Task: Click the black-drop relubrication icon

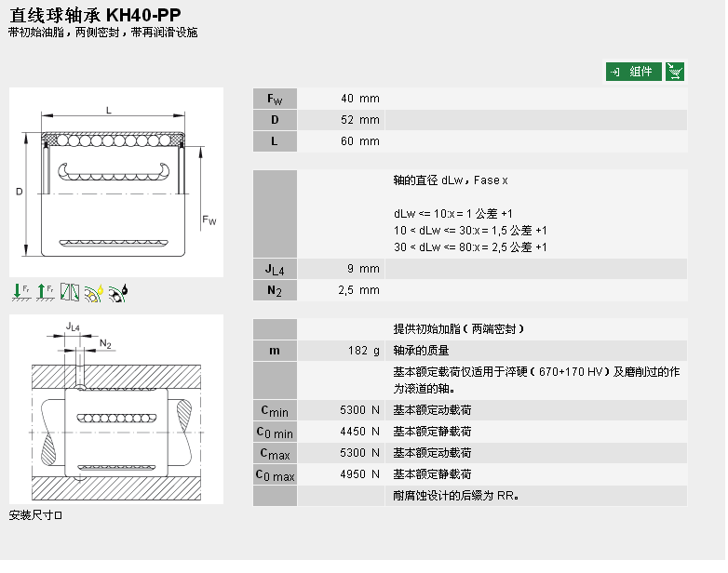Action: (x=118, y=292)
